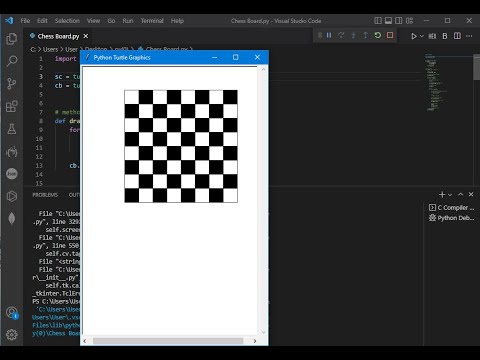
Task: Click line number 3 in the editor gutter
Action: 41,76
